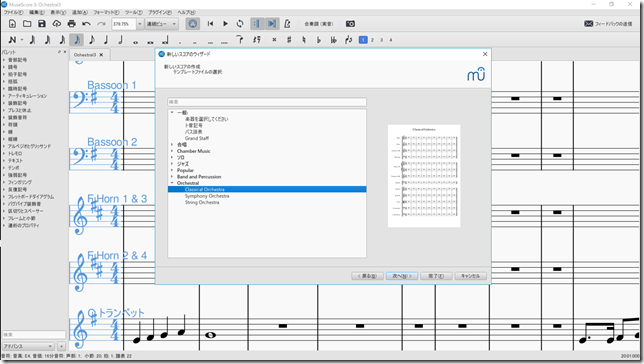The width and height of the screenshot is (644, 364).
Task: Toggle the double sharp accidental icon
Action: 274,40
